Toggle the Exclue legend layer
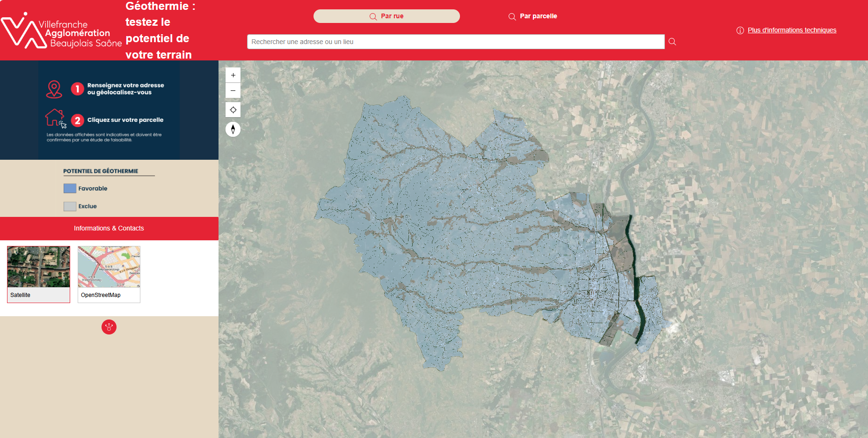This screenshot has height=438, width=868. pos(69,206)
